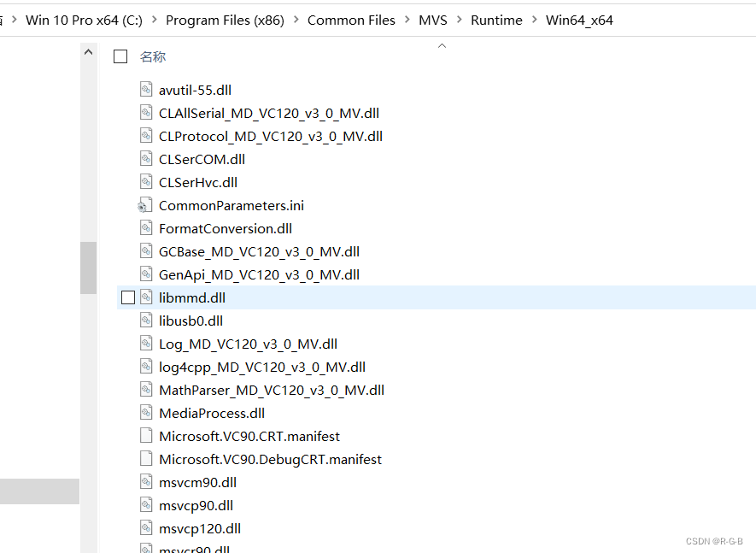
Task: Expand the chevron after Runtime in path
Action: coord(534,20)
